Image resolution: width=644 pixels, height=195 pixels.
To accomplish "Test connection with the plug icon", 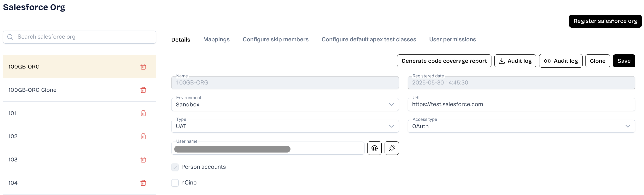I will tap(391, 148).
